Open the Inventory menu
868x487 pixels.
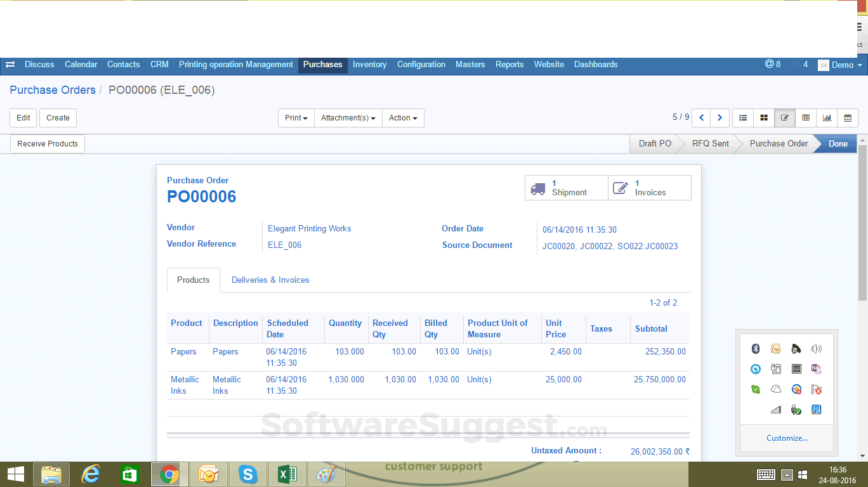(x=369, y=64)
